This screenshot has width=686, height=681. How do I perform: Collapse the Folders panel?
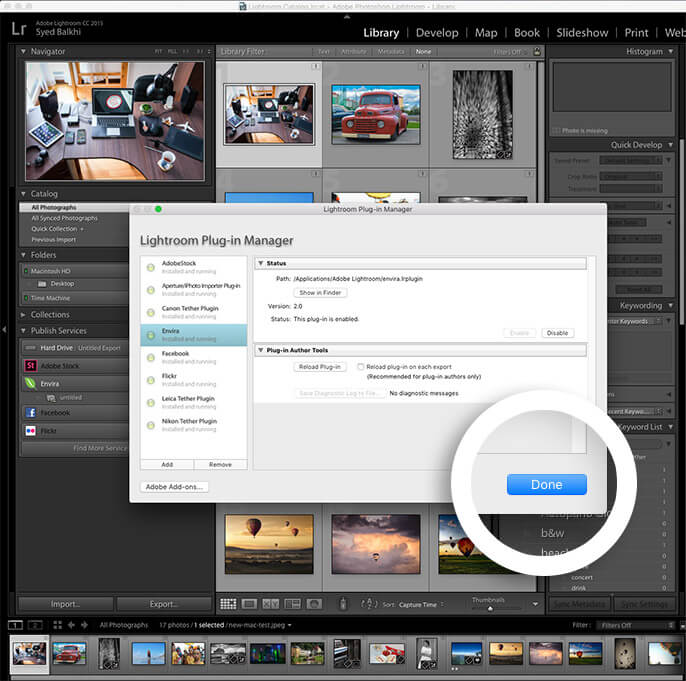(x=23, y=255)
